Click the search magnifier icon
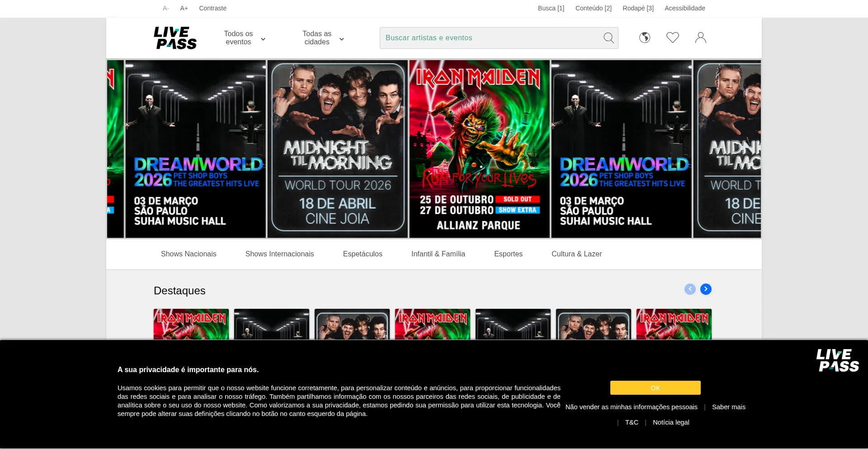Screen dimensions: 868x449 click(x=609, y=38)
